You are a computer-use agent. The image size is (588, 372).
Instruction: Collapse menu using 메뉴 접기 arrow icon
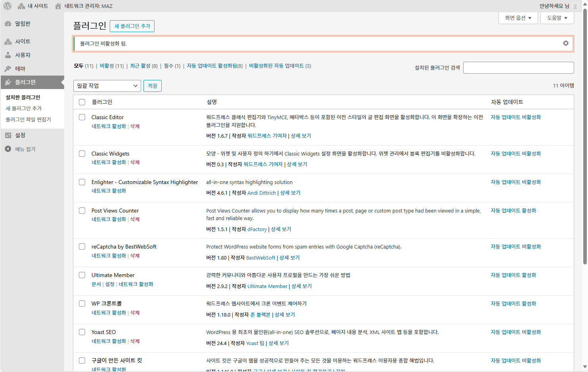8,149
